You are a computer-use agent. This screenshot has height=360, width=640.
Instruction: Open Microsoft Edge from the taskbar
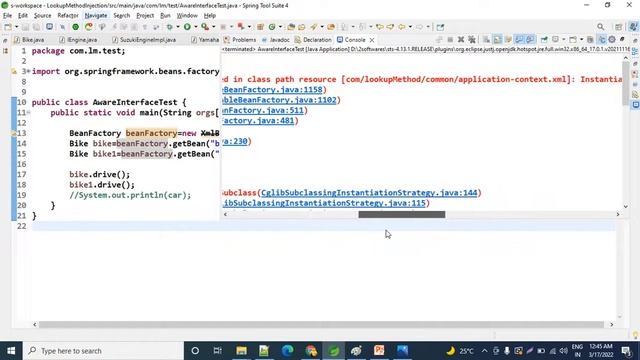287,351
